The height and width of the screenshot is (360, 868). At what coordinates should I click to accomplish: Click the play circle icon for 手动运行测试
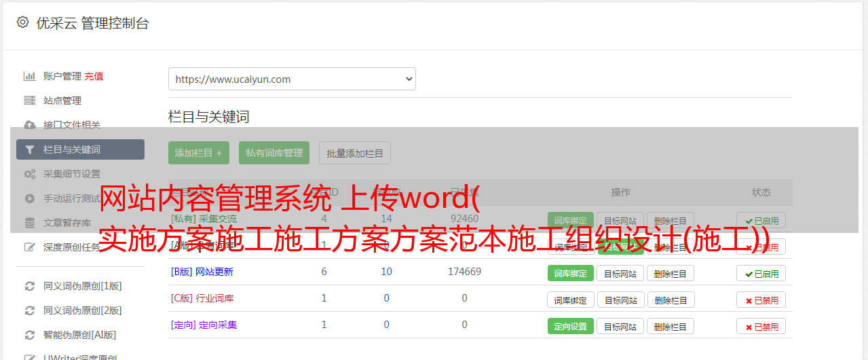click(30, 198)
